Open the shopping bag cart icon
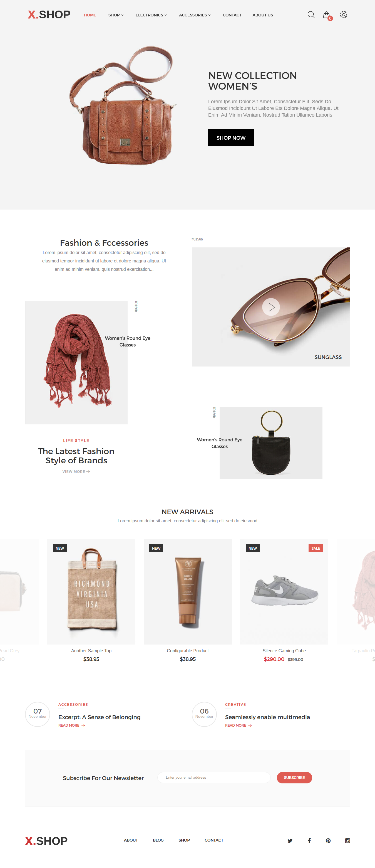The width and height of the screenshot is (375, 868). pyautogui.click(x=327, y=15)
